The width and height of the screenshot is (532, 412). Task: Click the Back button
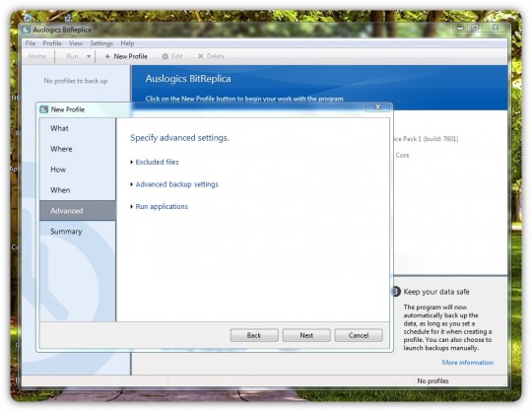tap(254, 335)
